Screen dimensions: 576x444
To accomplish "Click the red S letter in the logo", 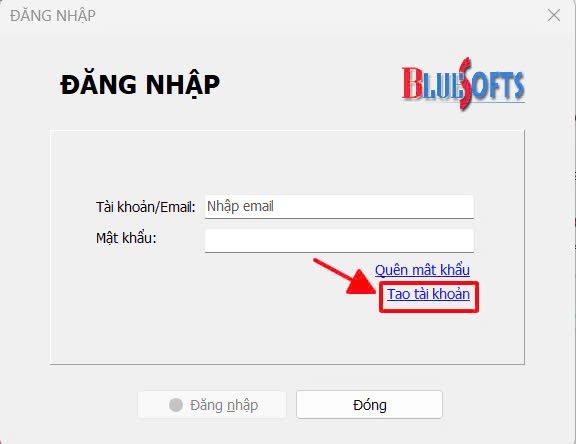I will pyautogui.click(x=465, y=84).
